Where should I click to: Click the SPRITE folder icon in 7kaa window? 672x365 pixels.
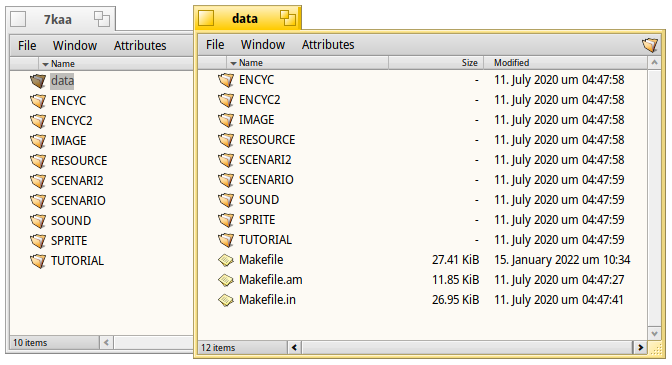coord(38,241)
